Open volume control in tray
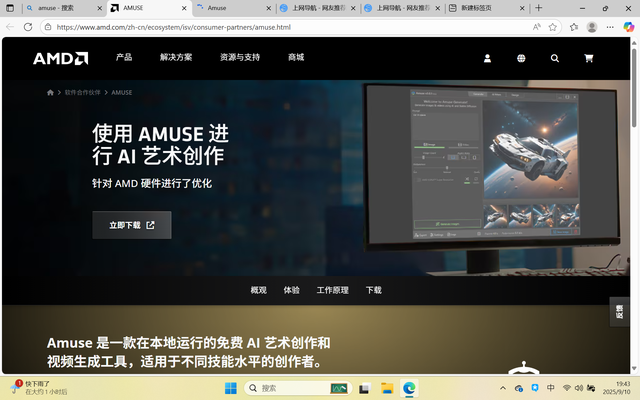 click(578, 388)
